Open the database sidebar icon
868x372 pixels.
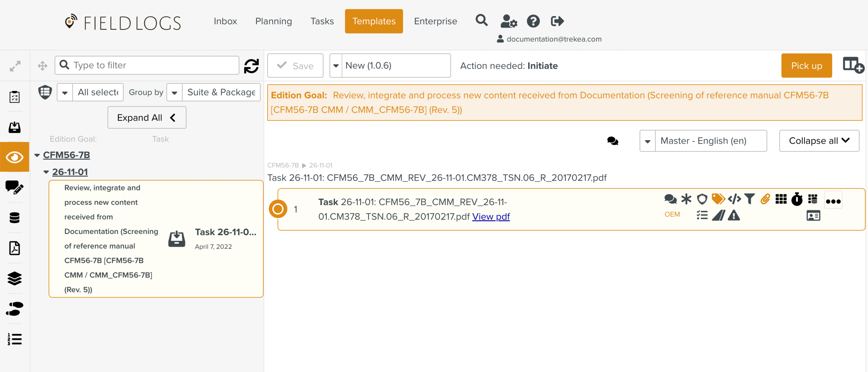tap(15, 218)
